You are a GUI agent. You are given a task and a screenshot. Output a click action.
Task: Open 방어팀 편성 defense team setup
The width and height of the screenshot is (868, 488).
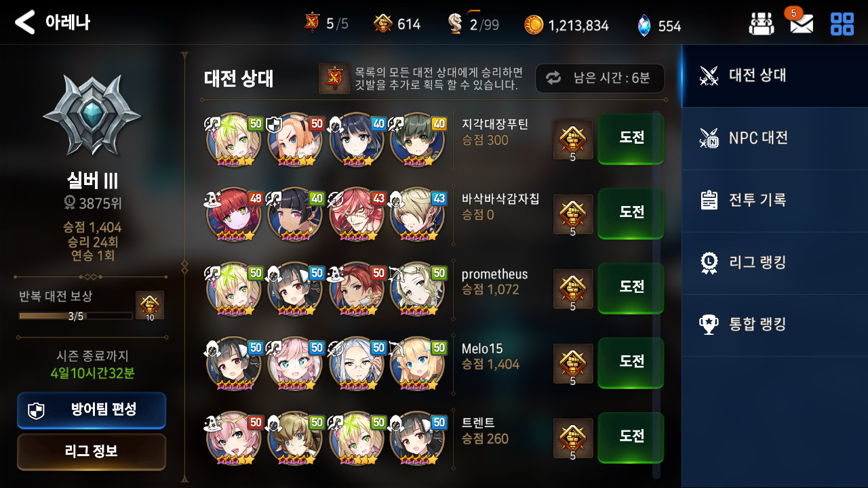(x=92, y=410)
